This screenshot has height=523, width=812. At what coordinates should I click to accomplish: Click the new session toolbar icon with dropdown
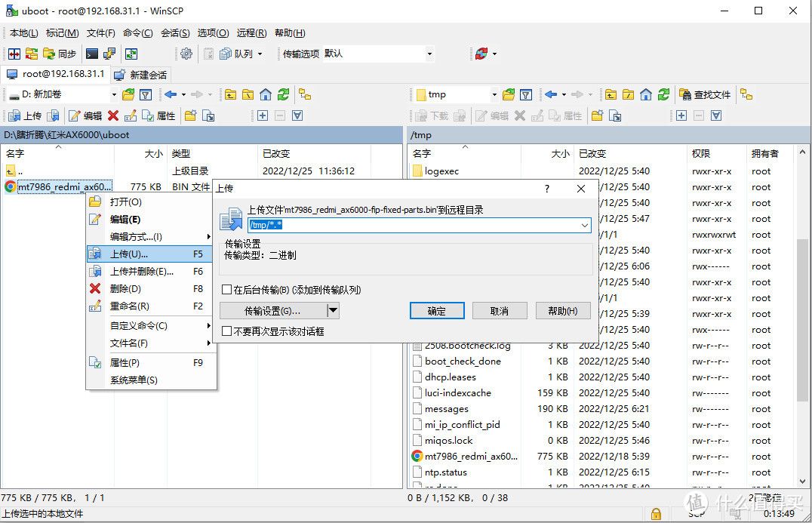484,54
